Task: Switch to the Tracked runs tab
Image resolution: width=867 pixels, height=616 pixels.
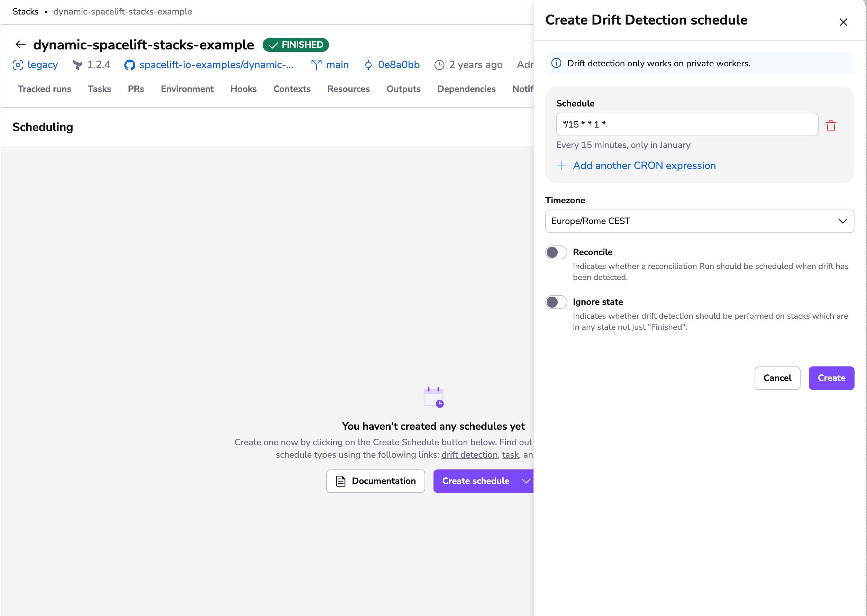Action: (44, 89)
